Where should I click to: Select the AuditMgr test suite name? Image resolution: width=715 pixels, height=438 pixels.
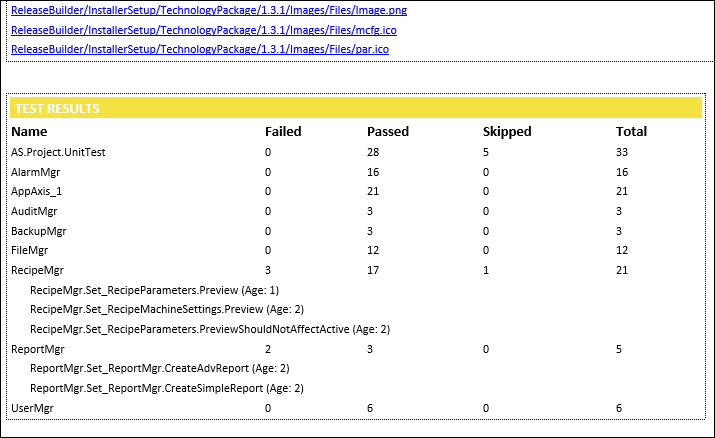click(x=34, y=211)
